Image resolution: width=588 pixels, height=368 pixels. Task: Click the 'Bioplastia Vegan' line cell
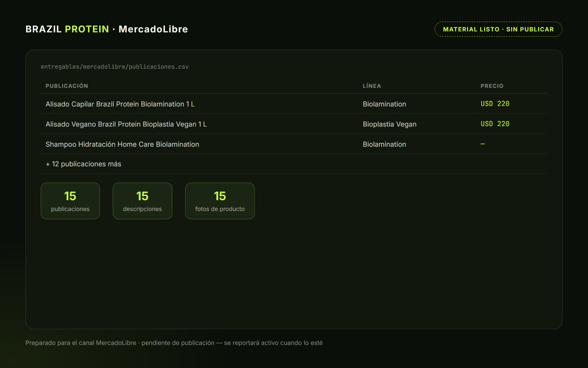pos(390,124)
